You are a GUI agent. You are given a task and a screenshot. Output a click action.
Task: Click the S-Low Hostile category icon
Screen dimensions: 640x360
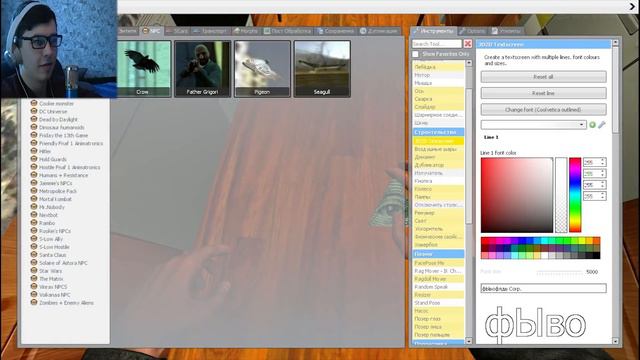point(34,247)
